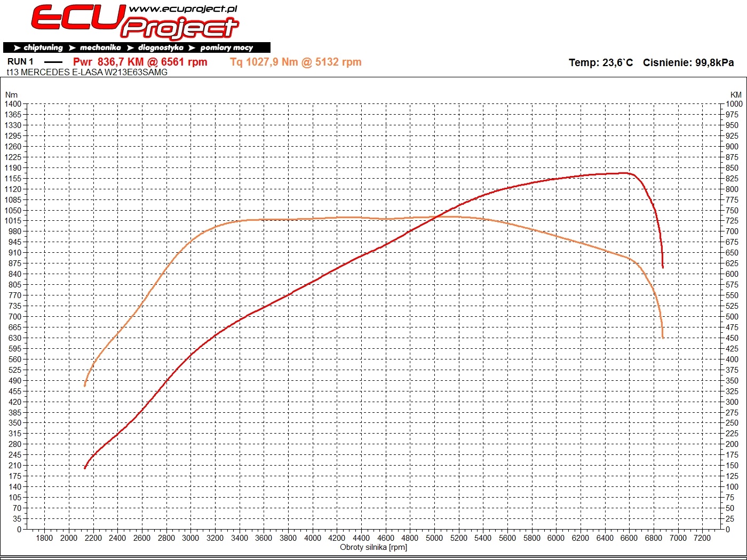Select the pomiary mocy label in the banner
The width and height of the screenshot is (747, 560).
(226, 47)
